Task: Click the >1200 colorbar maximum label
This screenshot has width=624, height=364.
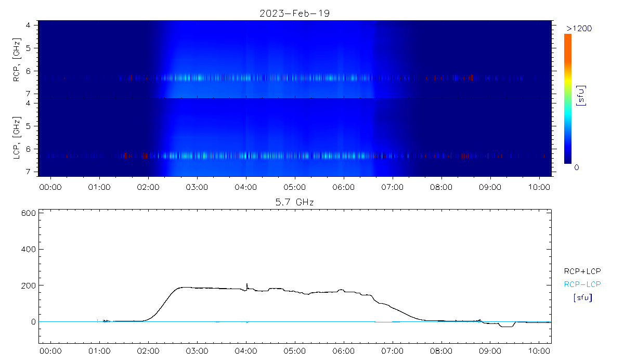Action: 579,28
